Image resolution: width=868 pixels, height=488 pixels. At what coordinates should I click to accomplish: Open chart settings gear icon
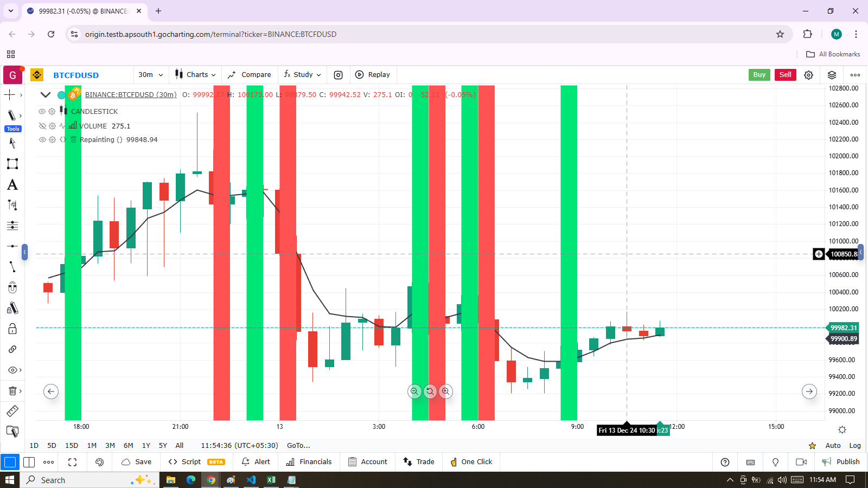click(x=808, y=75)
